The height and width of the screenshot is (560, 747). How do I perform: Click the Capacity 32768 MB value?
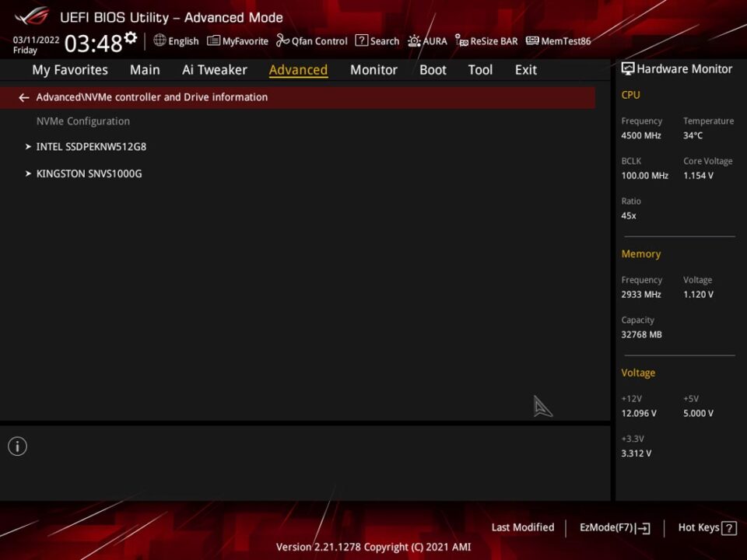641,334
